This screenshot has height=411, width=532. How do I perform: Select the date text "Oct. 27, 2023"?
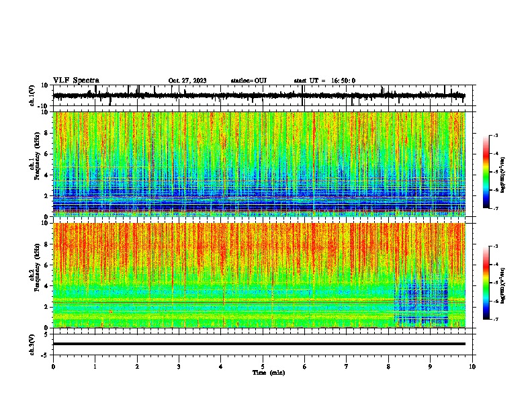pos(187,81)
